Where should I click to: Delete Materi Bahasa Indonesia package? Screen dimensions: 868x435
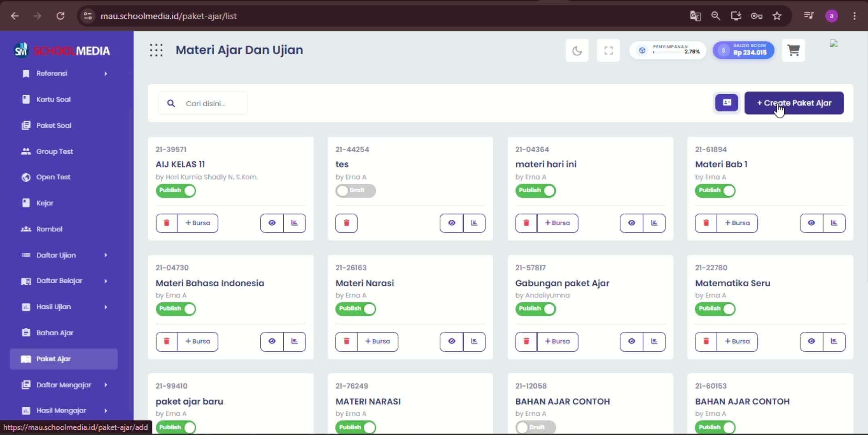166,342
